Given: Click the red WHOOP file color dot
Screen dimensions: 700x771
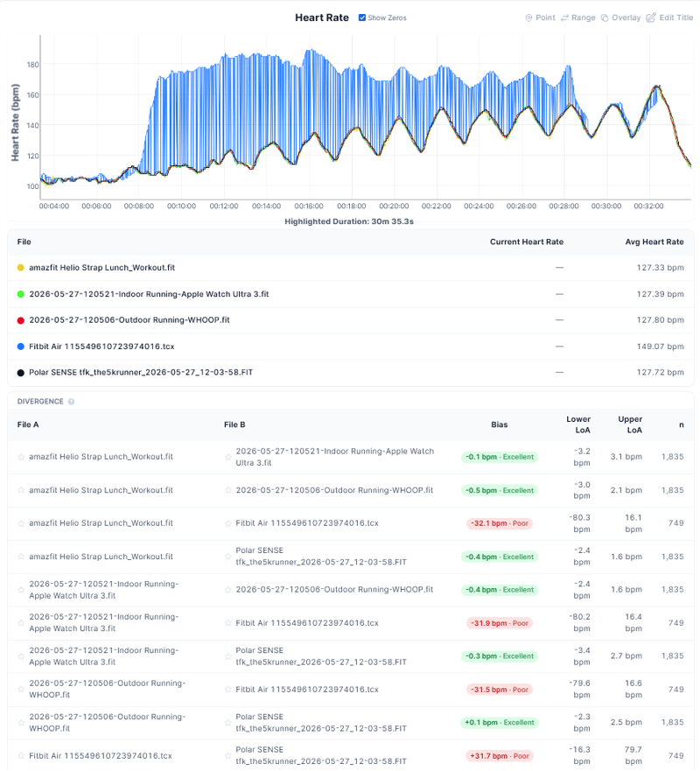Looking at the screenshot, I should click(21, 320).
